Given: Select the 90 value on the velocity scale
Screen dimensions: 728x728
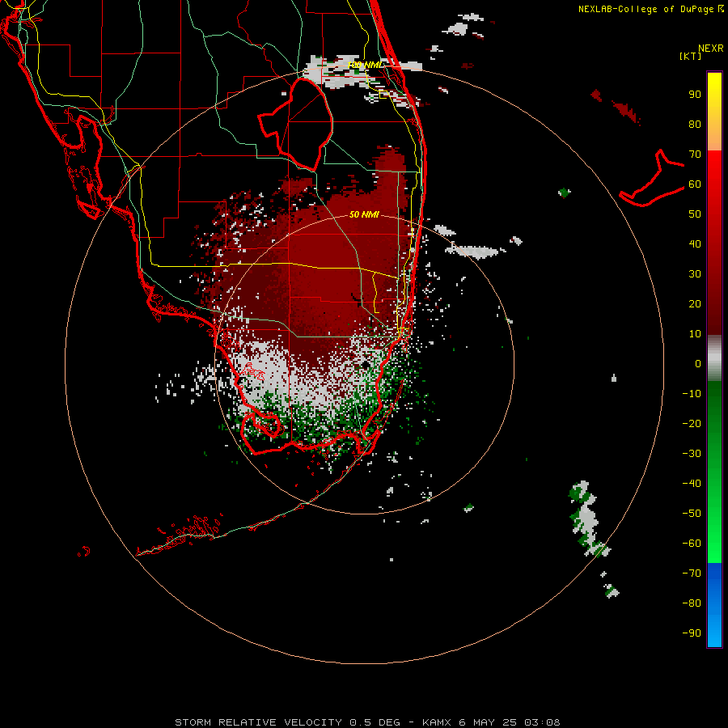Looking at the screenshot, I should [x=695, y=95].
